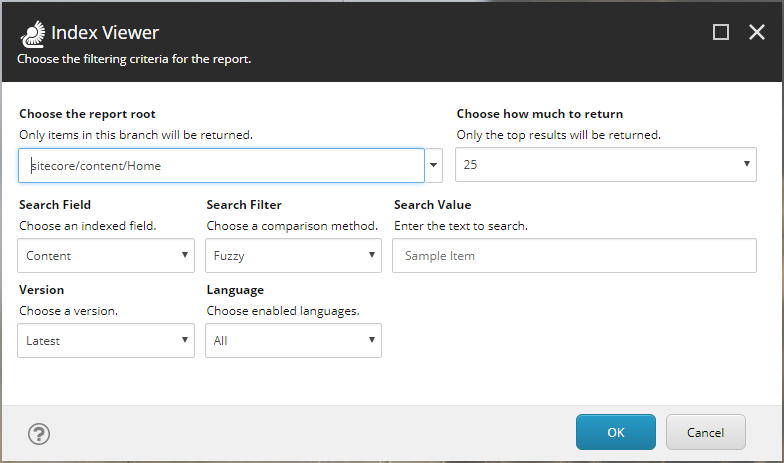Expand the Search Filter dropdown showing Fuzzy
The width and height of the screenshot is (784, 463).
point(293,256)
